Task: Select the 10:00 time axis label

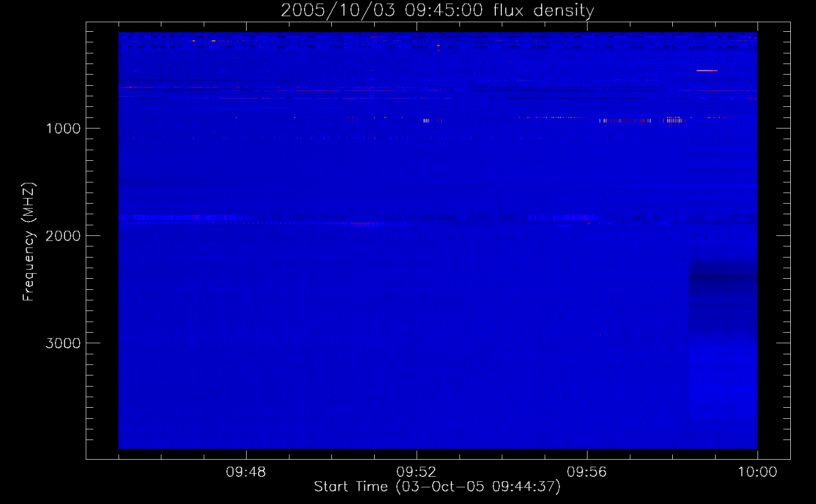Action: coord(757,472)
